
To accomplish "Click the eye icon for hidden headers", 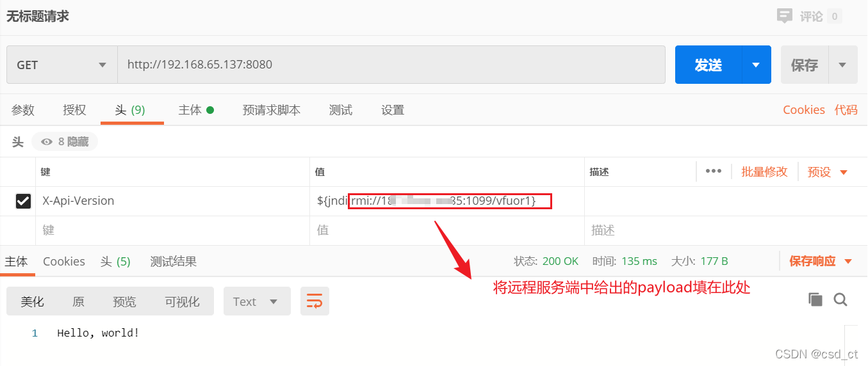I will (x=47, y=141).
